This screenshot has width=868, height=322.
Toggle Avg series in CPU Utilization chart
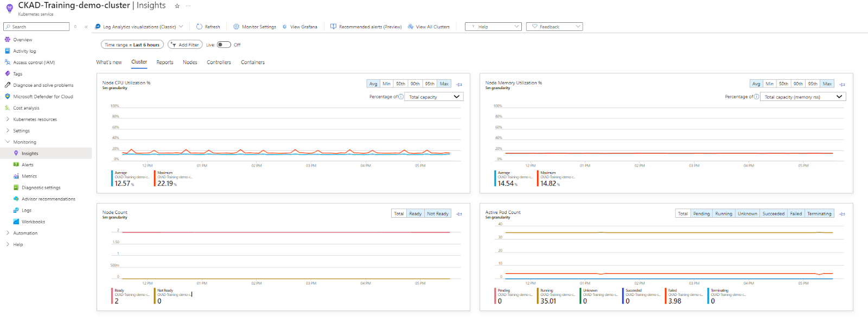[373, 84]
